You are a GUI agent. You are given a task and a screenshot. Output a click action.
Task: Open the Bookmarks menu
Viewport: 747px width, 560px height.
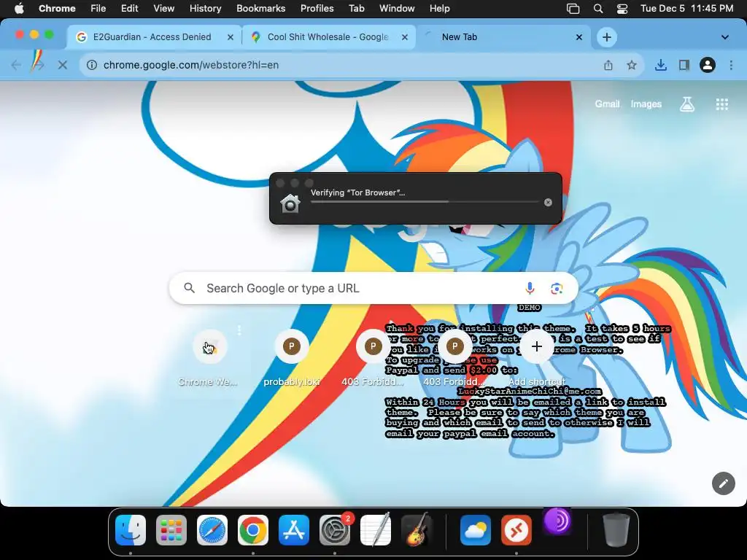coord(260,8)
